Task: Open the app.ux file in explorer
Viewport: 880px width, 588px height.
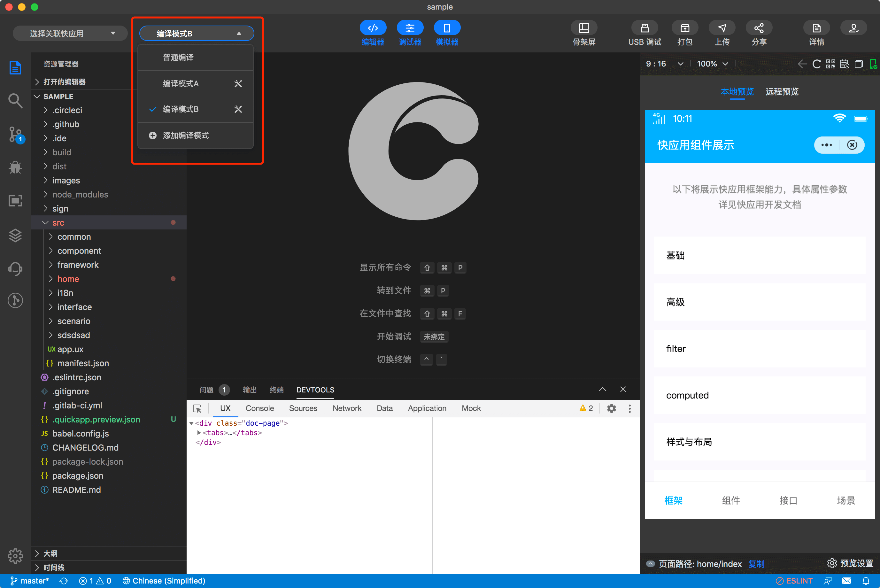Action: click(71, 349)
